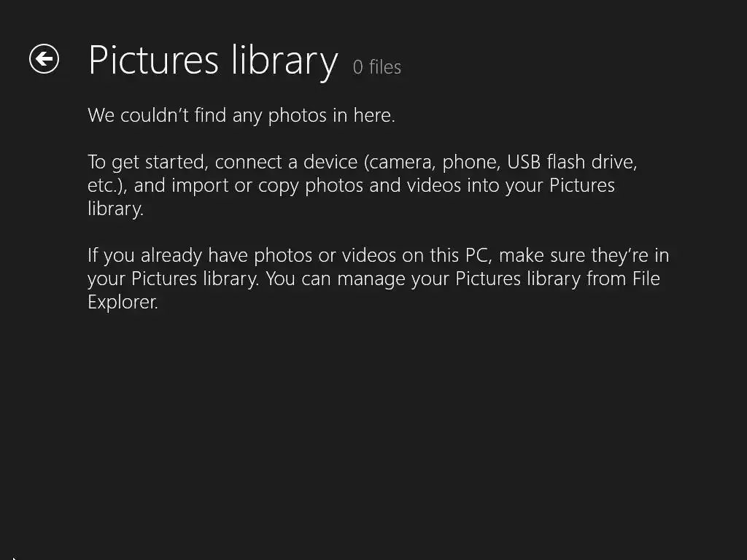Click the word "File" ending the line
This screenshot has width=747, height=560.
click(x=646, y=279)
